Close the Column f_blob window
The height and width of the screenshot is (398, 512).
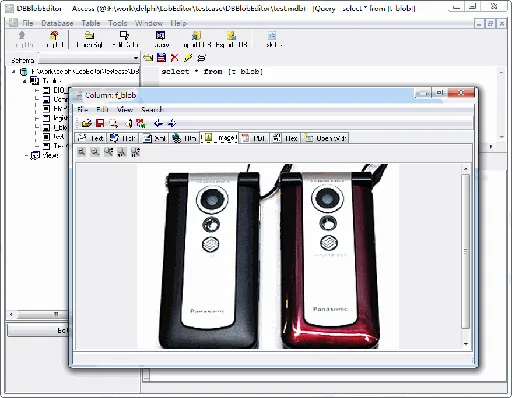coord(461,93)
